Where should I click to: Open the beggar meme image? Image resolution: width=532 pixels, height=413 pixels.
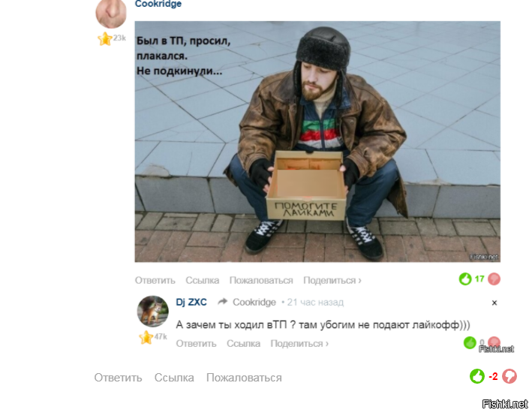[317, 142]
